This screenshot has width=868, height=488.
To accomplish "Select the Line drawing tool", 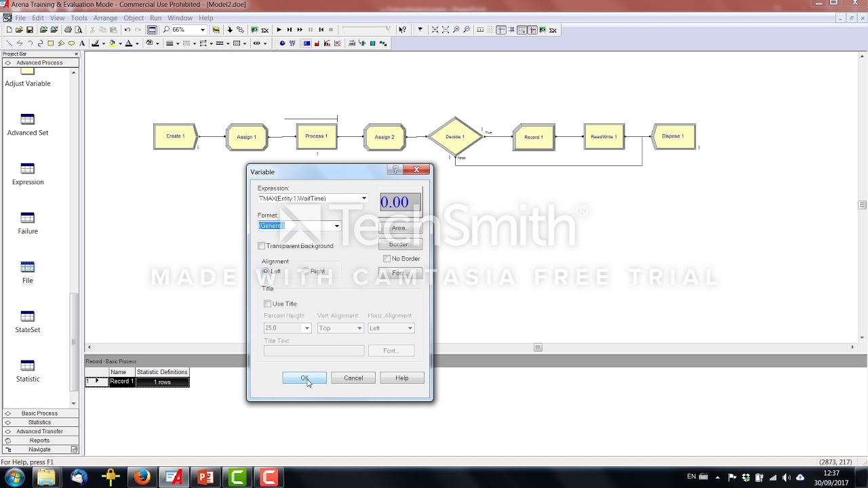I will coord(9,43).
